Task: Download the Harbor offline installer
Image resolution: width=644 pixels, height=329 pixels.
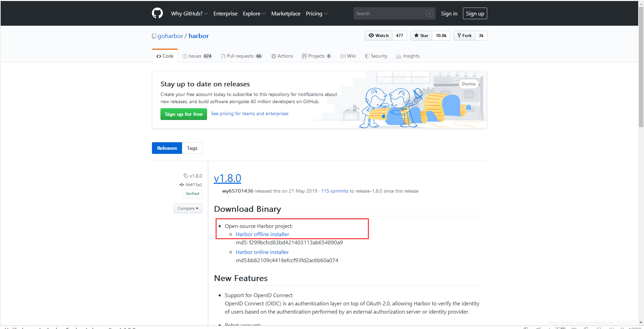Action: coord(262,234)
